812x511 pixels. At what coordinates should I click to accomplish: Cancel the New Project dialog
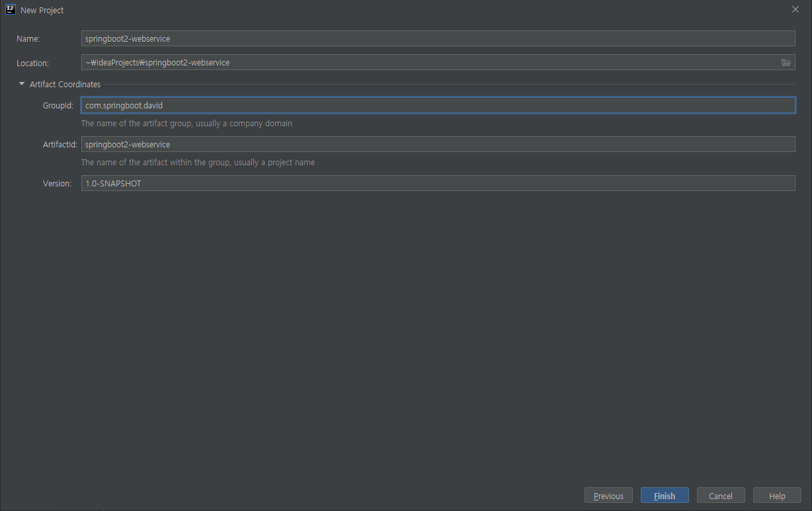[721, 496]
